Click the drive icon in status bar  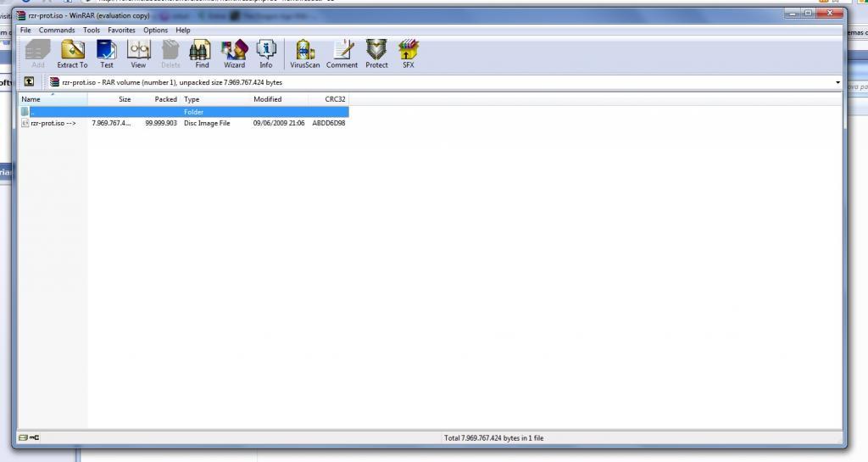(23, 437)
